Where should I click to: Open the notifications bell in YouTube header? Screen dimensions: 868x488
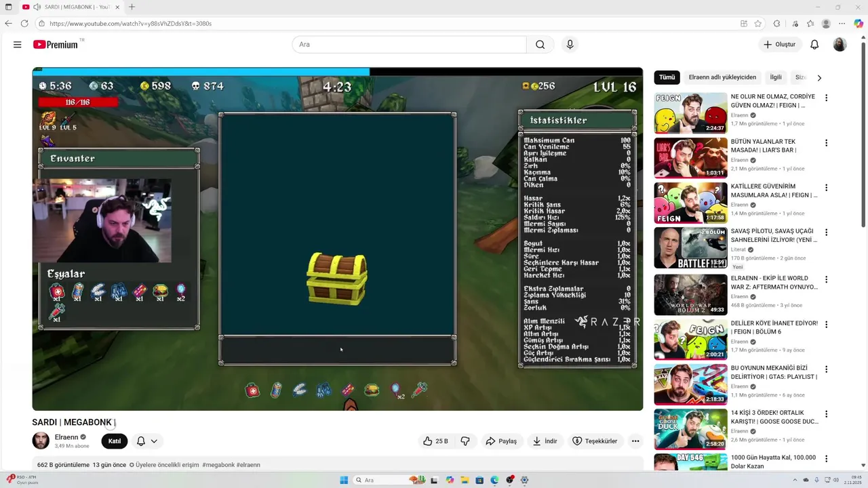point(814,45)
